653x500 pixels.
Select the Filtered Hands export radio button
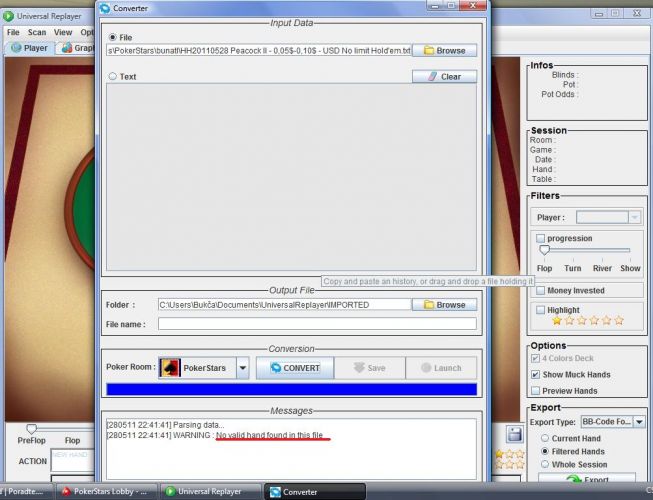(x=545, y=451)
